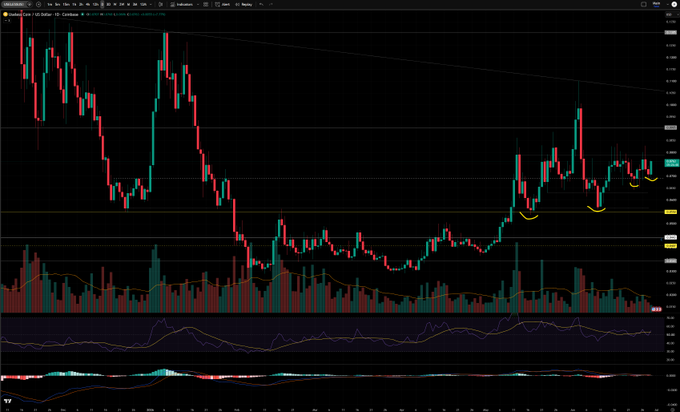Start bar Replay mode
The width and height of the screenshot is (680, 412).
point(244,4)
